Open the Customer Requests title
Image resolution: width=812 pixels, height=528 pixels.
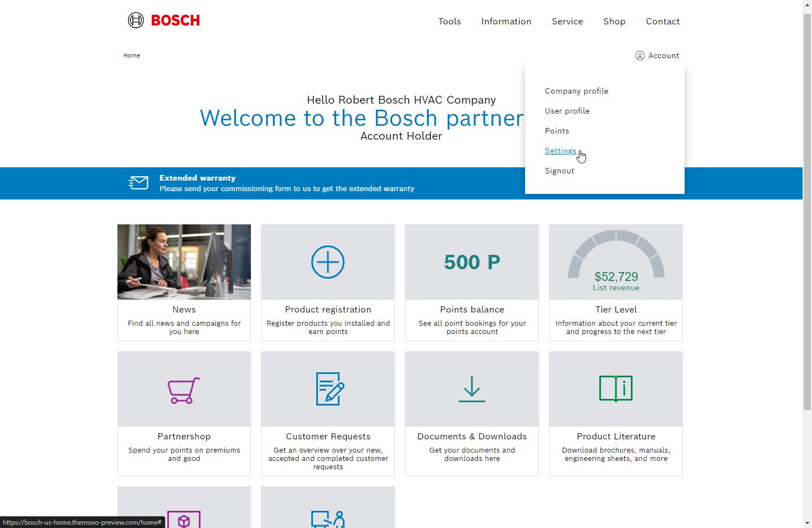pos(328,437)
